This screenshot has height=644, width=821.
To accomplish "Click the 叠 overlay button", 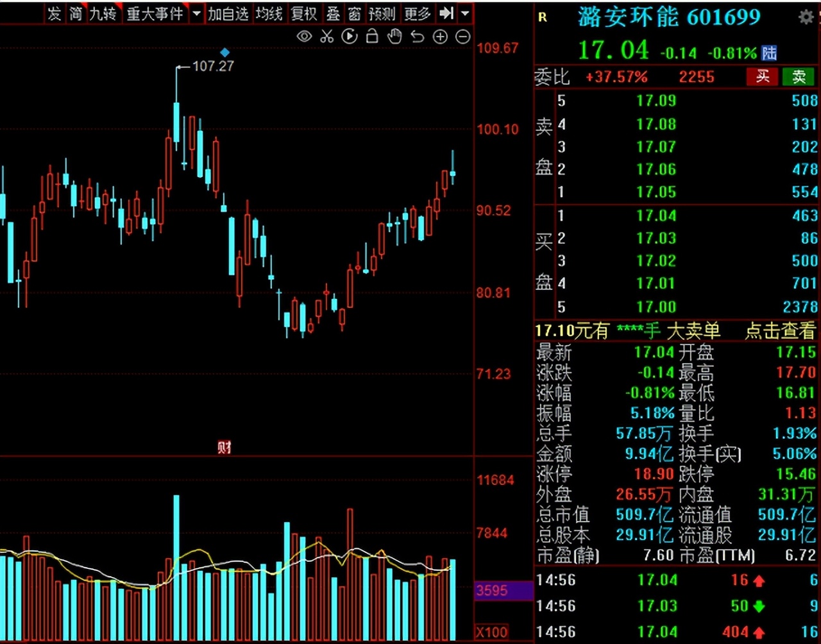I will pyautogui.click(x=333, y=13).
